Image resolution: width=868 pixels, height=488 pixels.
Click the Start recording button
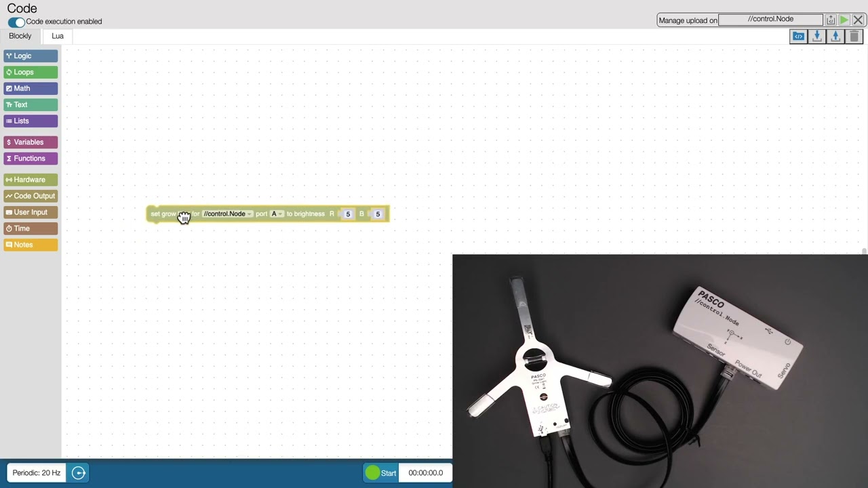click(381, 473)
